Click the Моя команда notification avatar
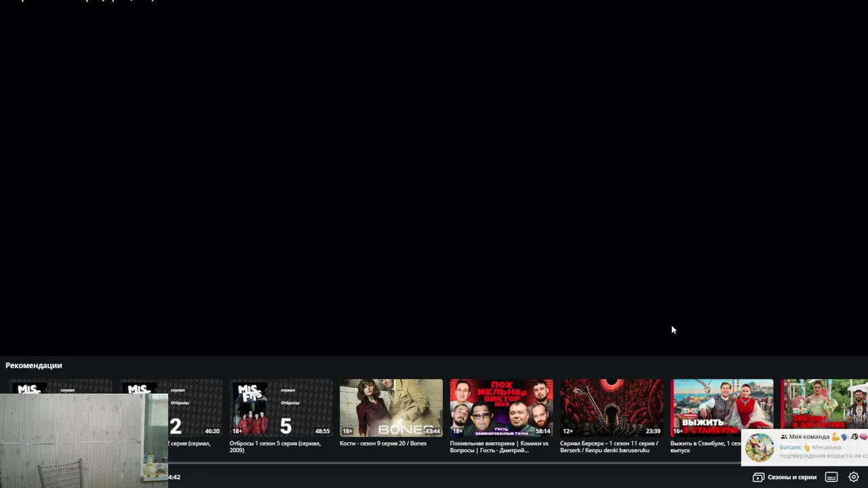This screenshot has height=488, width=868. tap(759, 447)
